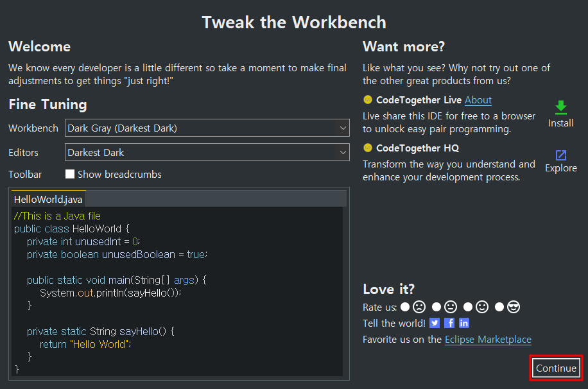Select the smiling face rating radio button
The height and width of the screenshot is (389, 588).
tap(467, 307)
